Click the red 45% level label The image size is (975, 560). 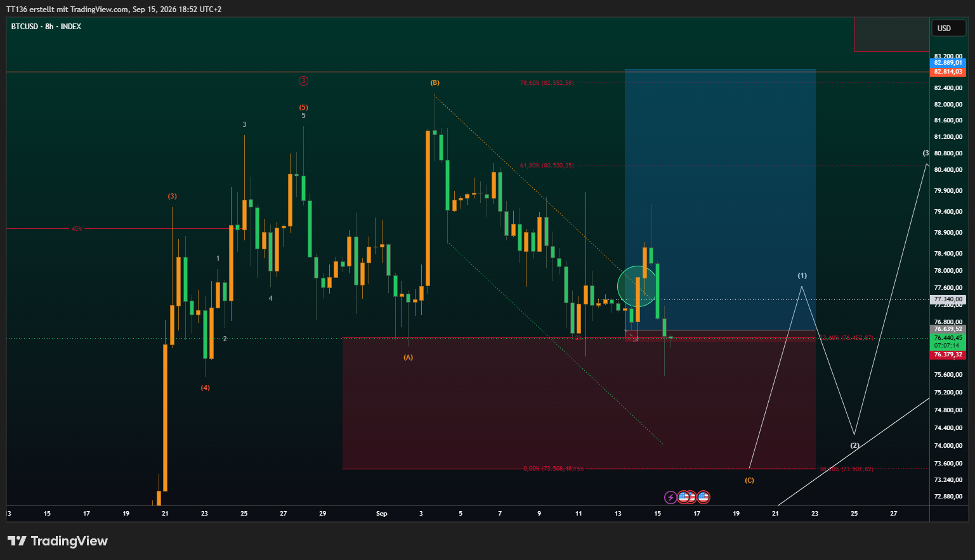tap(77, 228)
